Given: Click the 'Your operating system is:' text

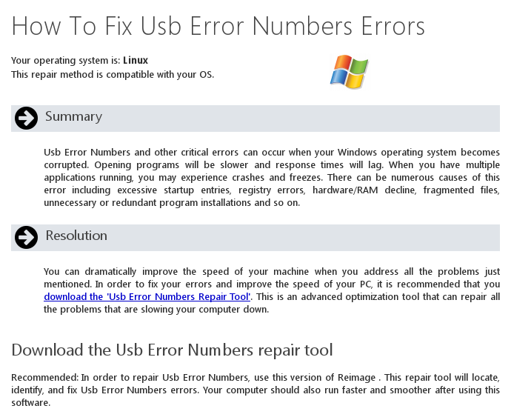Looking at the screenshot, I should pos(66,60).
